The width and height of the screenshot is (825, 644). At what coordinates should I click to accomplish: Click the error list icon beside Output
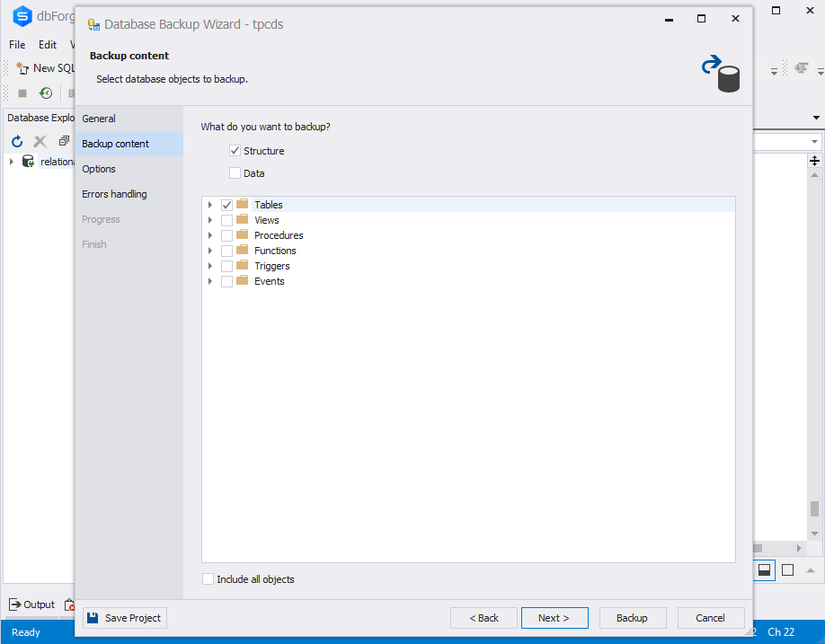[69, 605]
